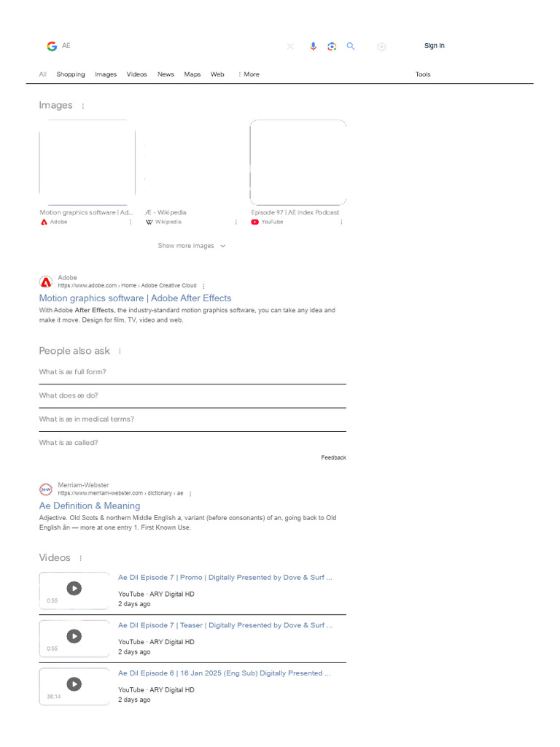Click the merriam-webster.com result URL text
The width and height of the screenshot is (560, 747).
coord(120,493)
